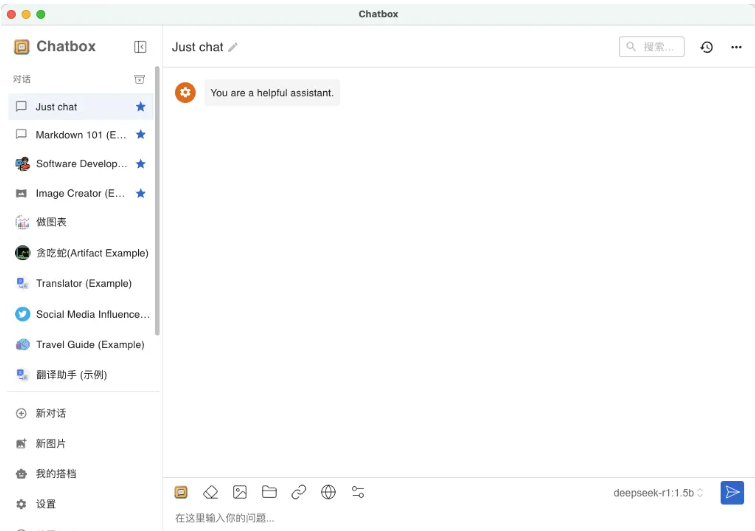This screenshot has width=755, height=531.
Task: Unstar the Just chat conversation
Action: 141,106
